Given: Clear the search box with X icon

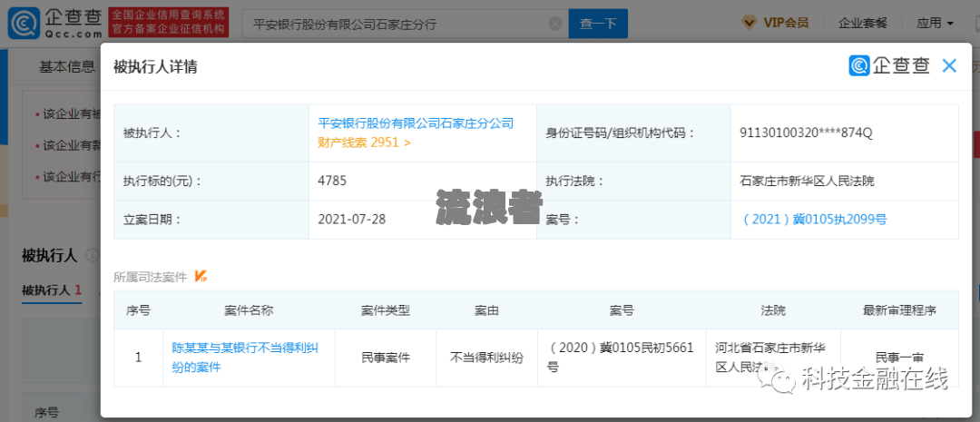Looking at the screenshot, I should tap(555, 25).
